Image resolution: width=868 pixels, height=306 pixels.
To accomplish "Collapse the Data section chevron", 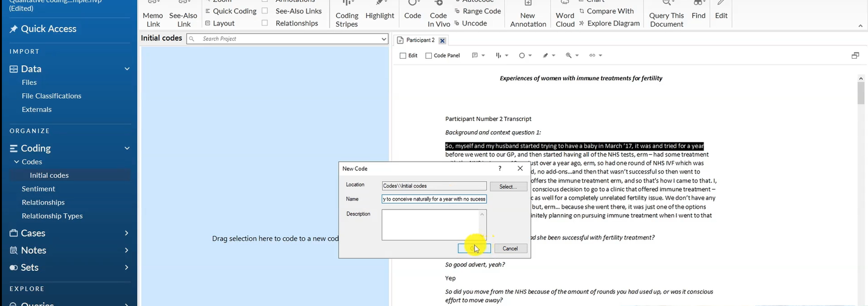I will [127, 69].
